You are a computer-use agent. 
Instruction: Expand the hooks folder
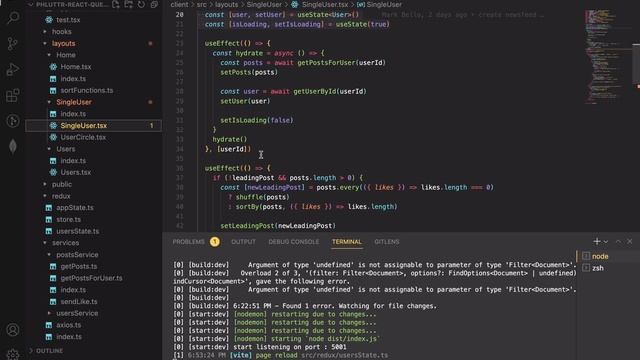coord(62,31)
